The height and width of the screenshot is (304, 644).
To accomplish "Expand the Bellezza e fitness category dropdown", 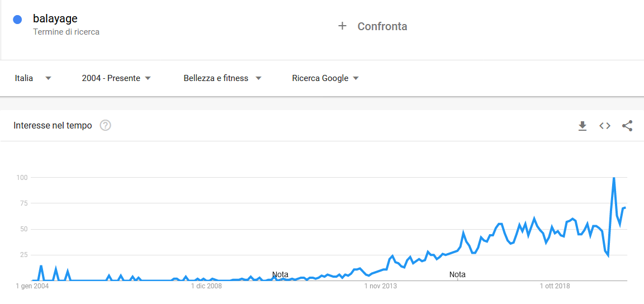I will click(222, 78).
